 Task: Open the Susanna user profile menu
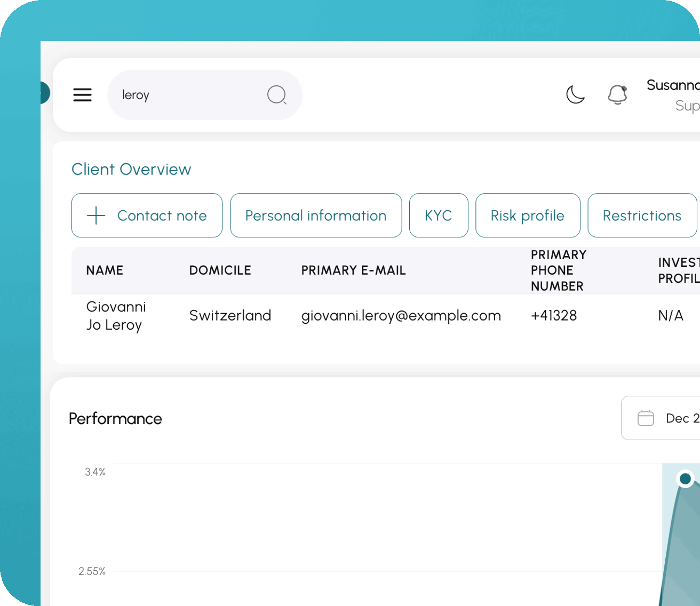click(x=673, y=95)
